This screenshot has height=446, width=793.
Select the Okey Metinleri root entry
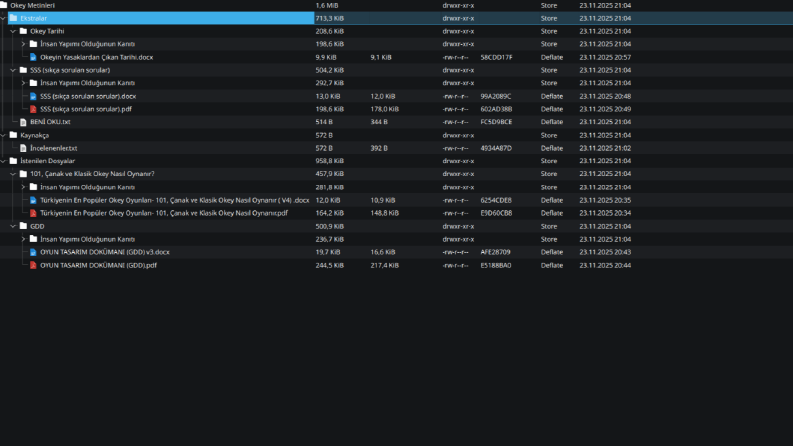(x=32, y=5)
